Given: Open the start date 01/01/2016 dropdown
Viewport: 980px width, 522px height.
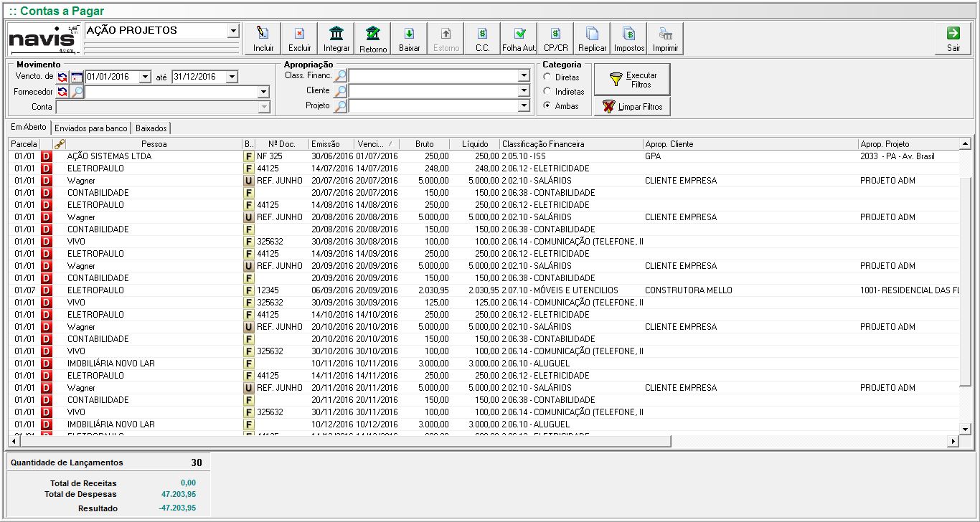Looking at the screenshot, I should point(146,77).
